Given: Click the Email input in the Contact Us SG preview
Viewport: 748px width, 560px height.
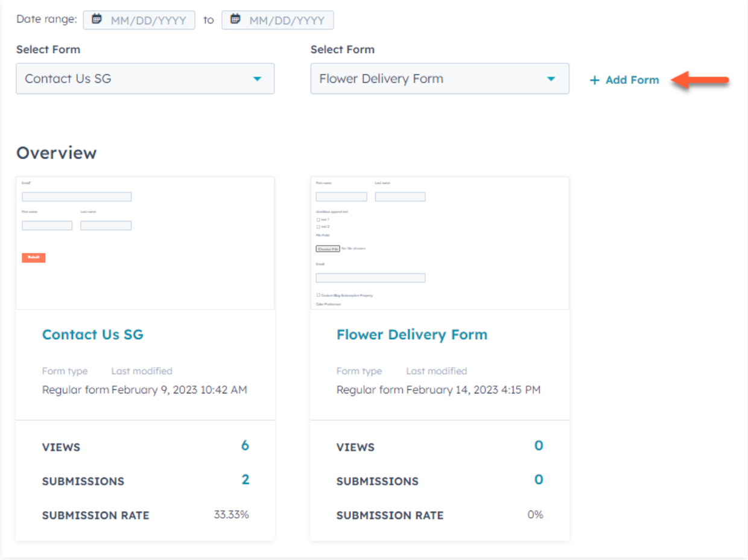Looking at the screenshot, I should [x=77, y=197].
